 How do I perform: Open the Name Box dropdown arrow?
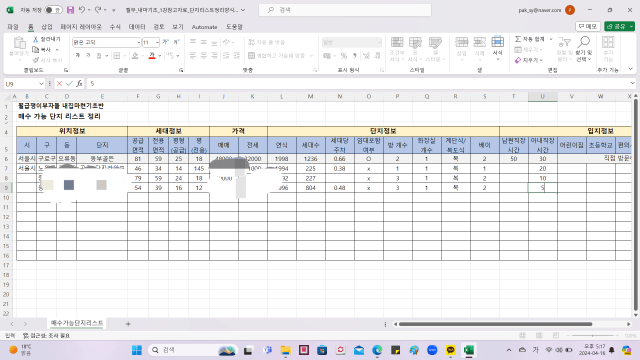pyautogui.click(x=41, y=84)
